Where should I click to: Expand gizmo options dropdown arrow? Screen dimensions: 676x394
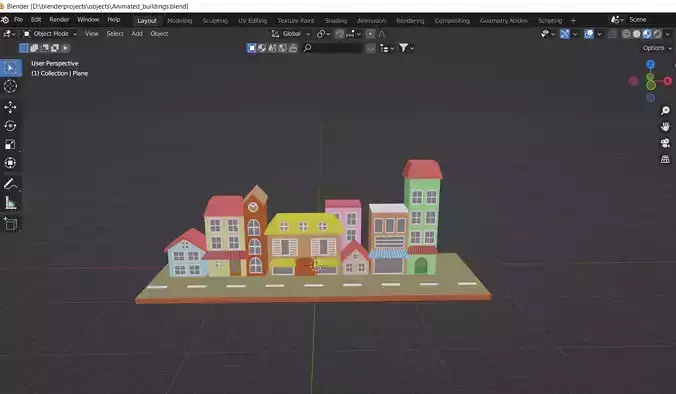click(575, 34)
